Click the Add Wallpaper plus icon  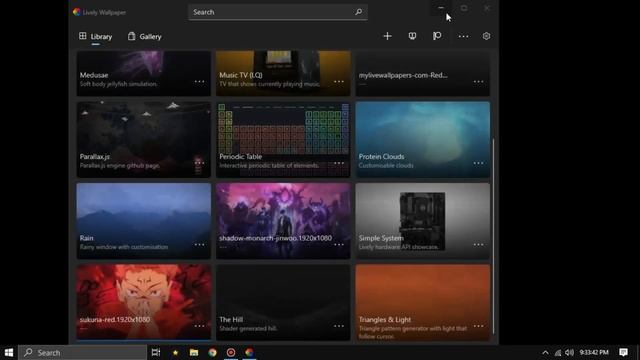click(387, 36)
